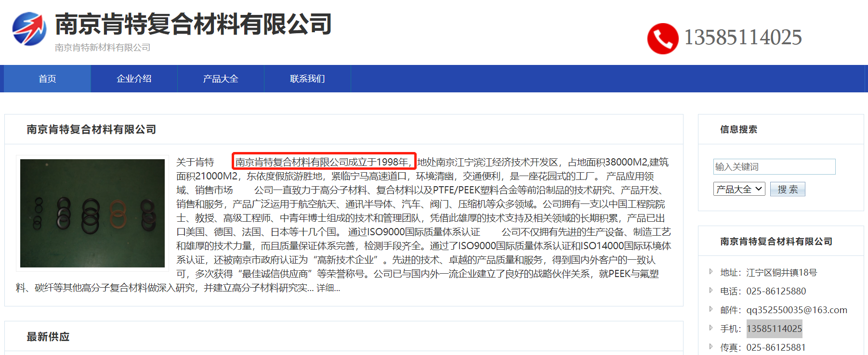This screenshot has height=355, width=868.
Task: Click the arrow bullet beside 电话
Action: tap(711, 290)
